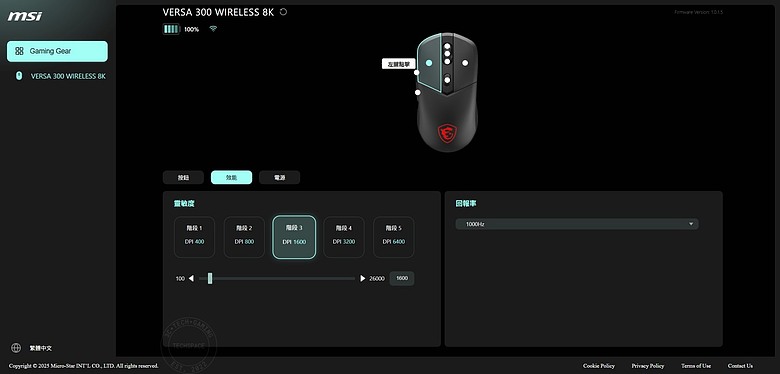Select the cyan left-click dot on the mouse
The height and width of the screenshot is (374, 780).
click(429, 63)
